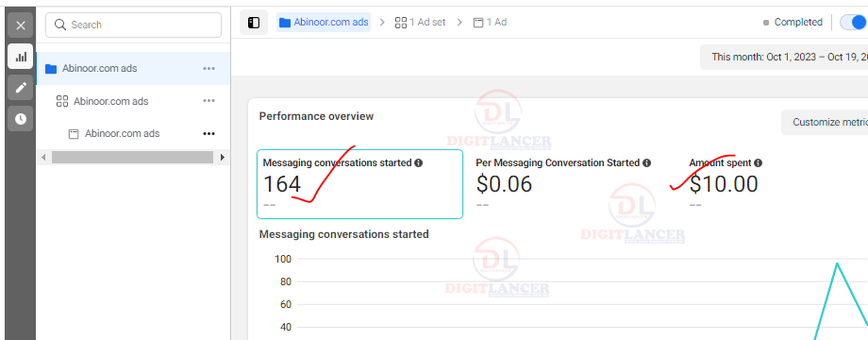Click the ad window icon in the breadcrumb

[478, 23]
